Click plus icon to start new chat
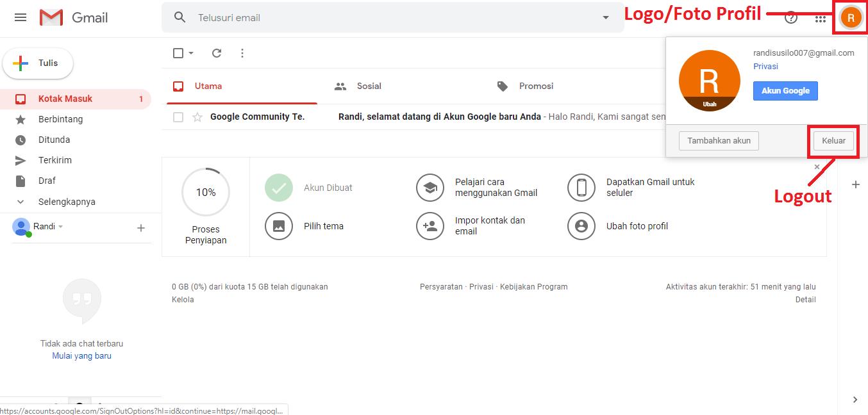 (141, 228)
